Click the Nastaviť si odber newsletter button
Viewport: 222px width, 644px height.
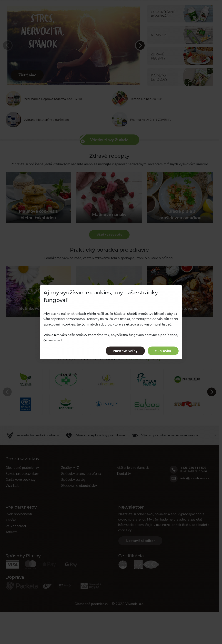(x=140, y=540)
